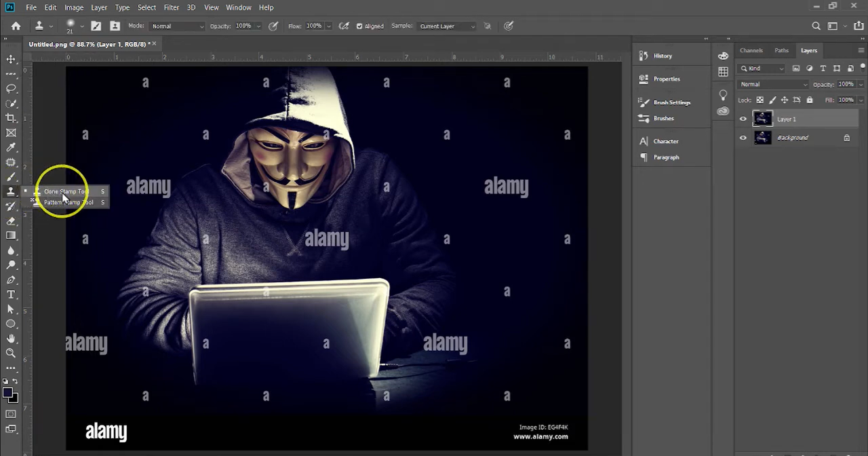Open the Swatches panel grid icon
The width and height of the screenshot is (868, 456).
pyautogui.click(x=723, y=72)
